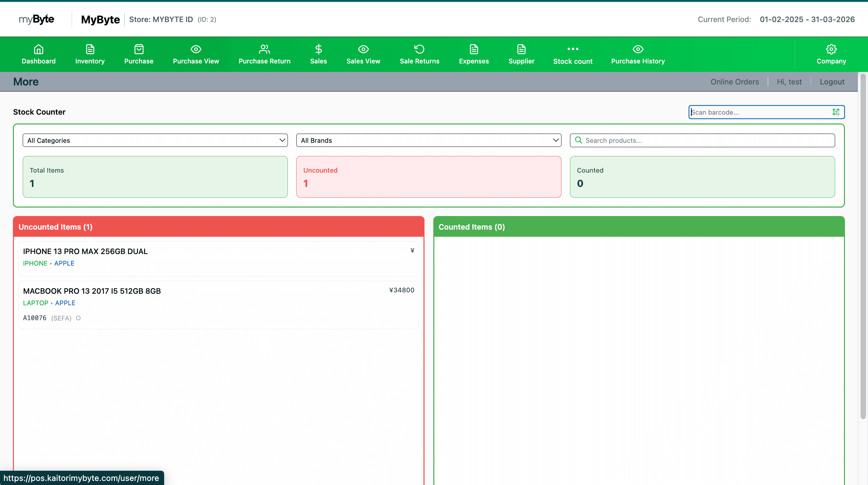Open Sales dollar sign icon
Screen dimensions: 868x485
click(x=318, y=50)
